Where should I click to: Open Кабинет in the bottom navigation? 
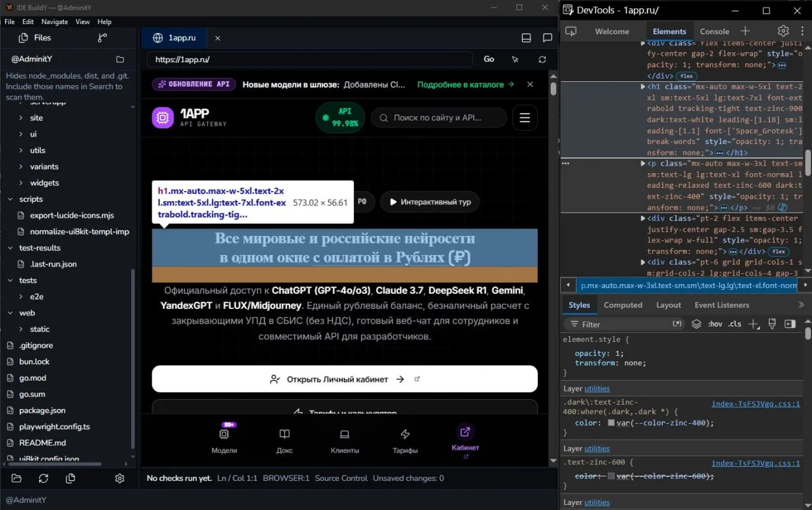click(465, 440)
